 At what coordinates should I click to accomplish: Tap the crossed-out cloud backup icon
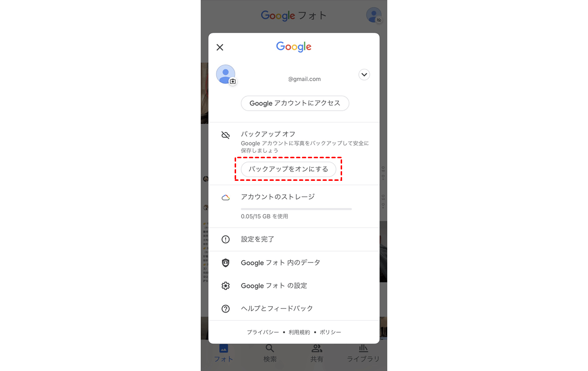tap(225, 135)
